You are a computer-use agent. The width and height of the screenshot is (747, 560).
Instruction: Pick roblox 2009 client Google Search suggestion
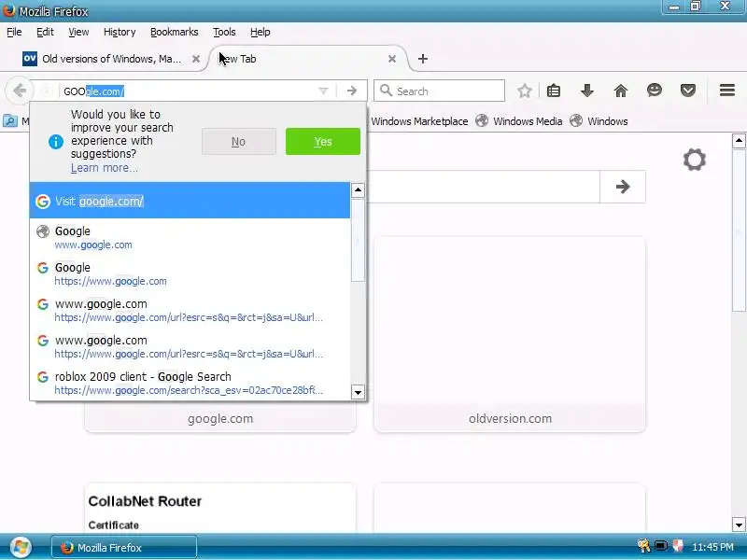coord(190,383)
